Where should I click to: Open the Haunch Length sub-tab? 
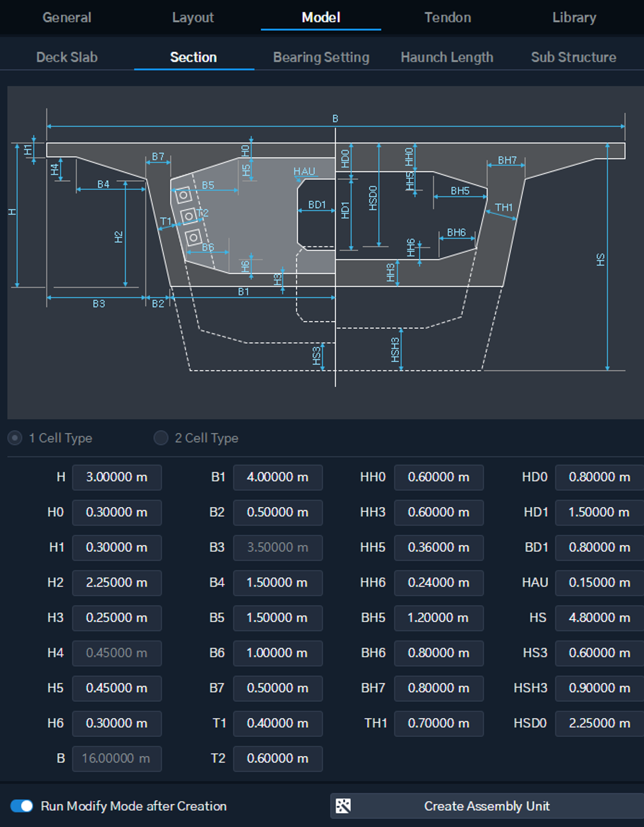pos(447,57)
